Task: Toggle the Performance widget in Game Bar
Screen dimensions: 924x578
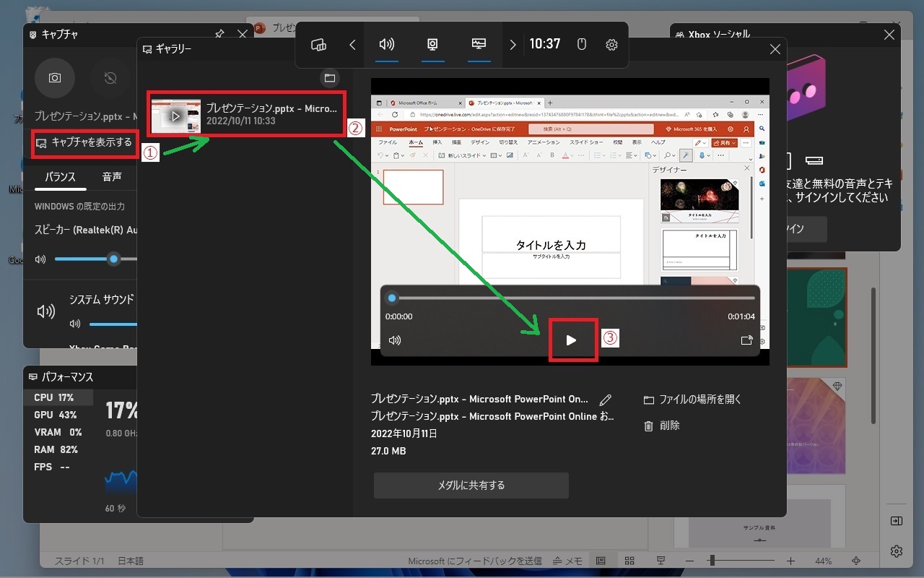Action: pos(479,45)
